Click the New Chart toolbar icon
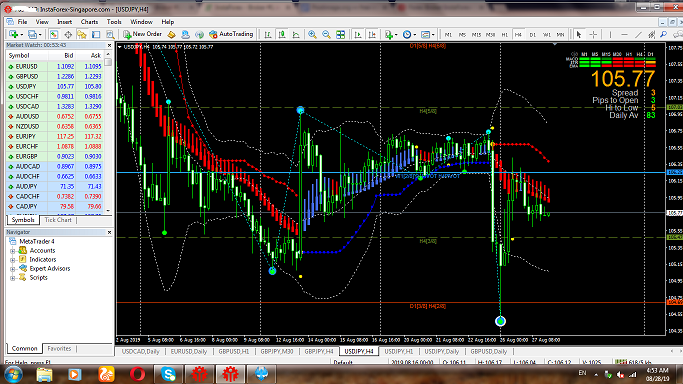This screenshot has height=384, width=683. pos(13,34)
